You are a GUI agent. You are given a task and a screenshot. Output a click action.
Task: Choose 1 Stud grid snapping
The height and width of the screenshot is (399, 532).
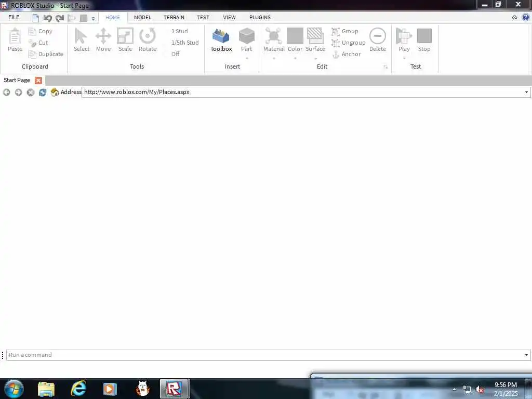pyautogui.click(x=179, y=31)
